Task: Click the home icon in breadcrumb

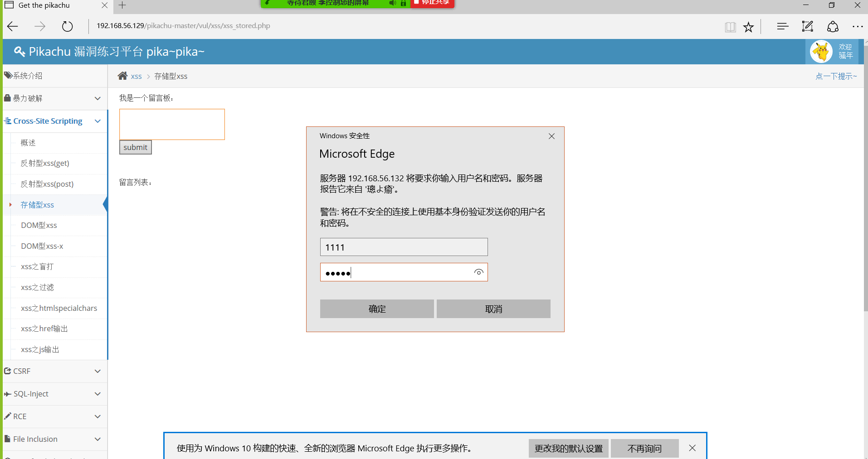Action: pos(122,76)
